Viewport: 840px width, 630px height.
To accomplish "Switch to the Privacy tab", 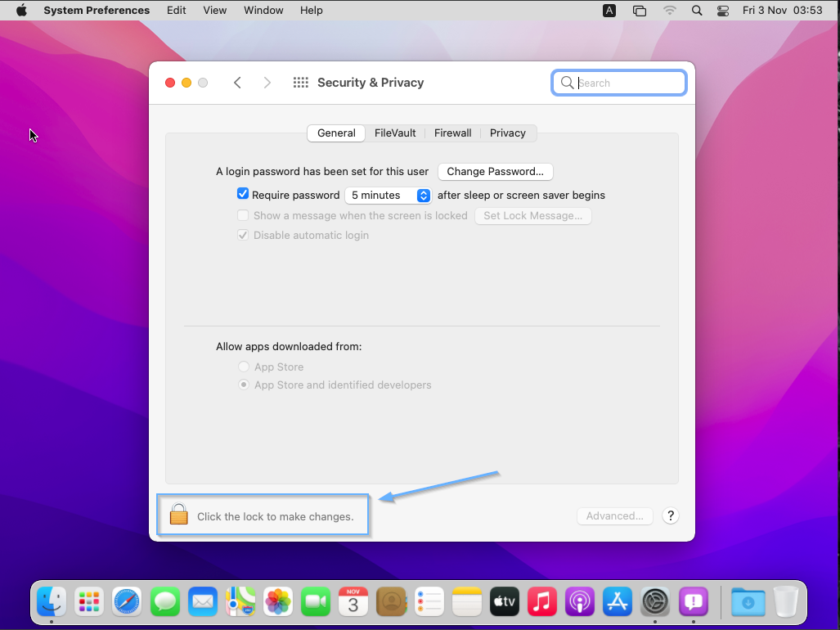I will click(x=507, y=133).
